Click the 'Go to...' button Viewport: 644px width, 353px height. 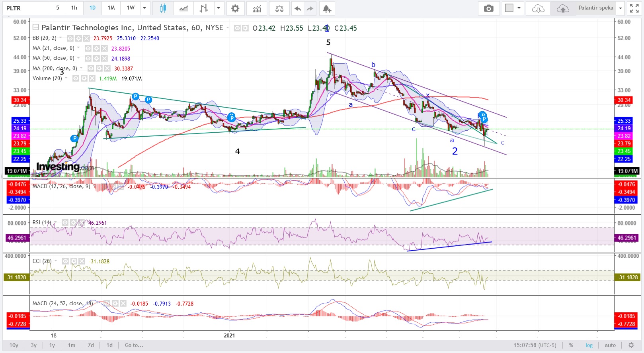134,345
